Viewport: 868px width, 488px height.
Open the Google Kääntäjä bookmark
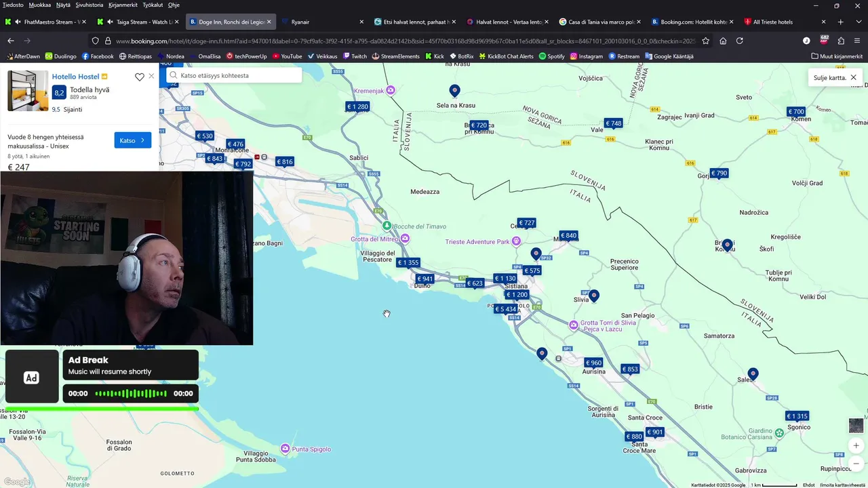click(x=669, y=56)
